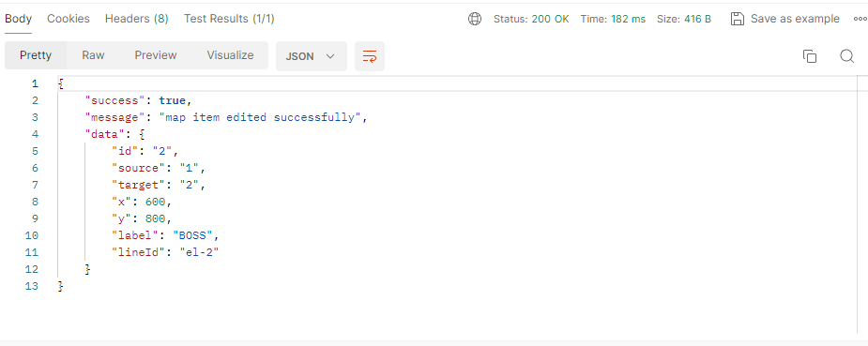Open the JSON format dropdown
The image size is (868, 346).
pyautogui.click(x=312, y=56)
